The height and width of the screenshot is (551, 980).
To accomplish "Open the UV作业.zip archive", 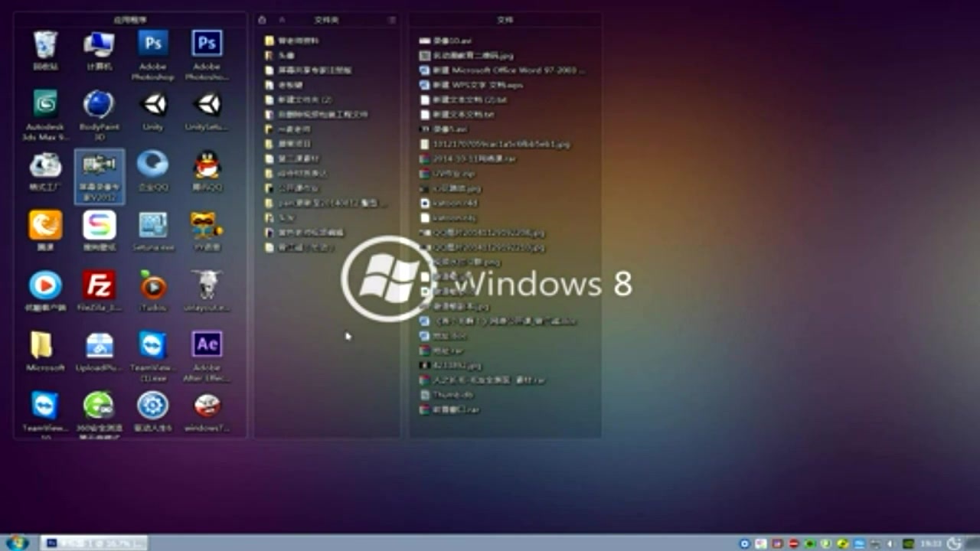I will 447,173.
